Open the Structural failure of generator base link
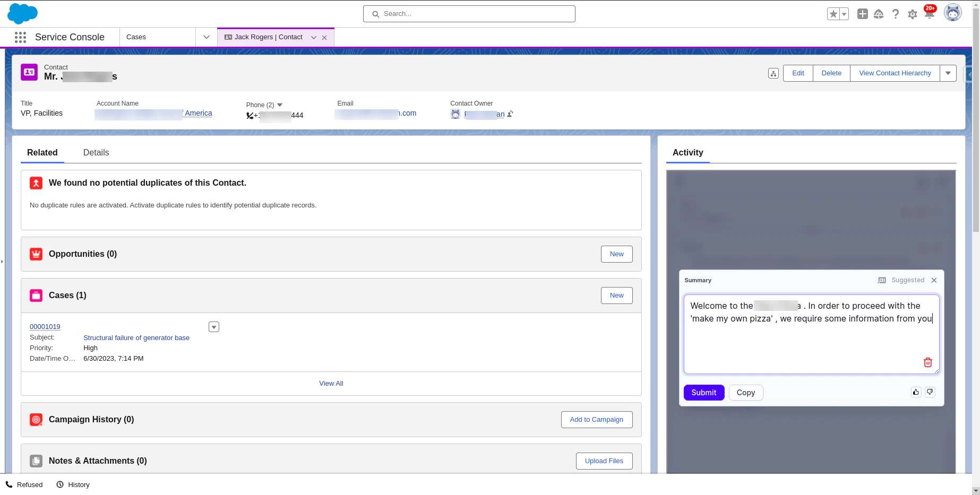This screenshot has width=980, height=495. [x=136, y=337]
